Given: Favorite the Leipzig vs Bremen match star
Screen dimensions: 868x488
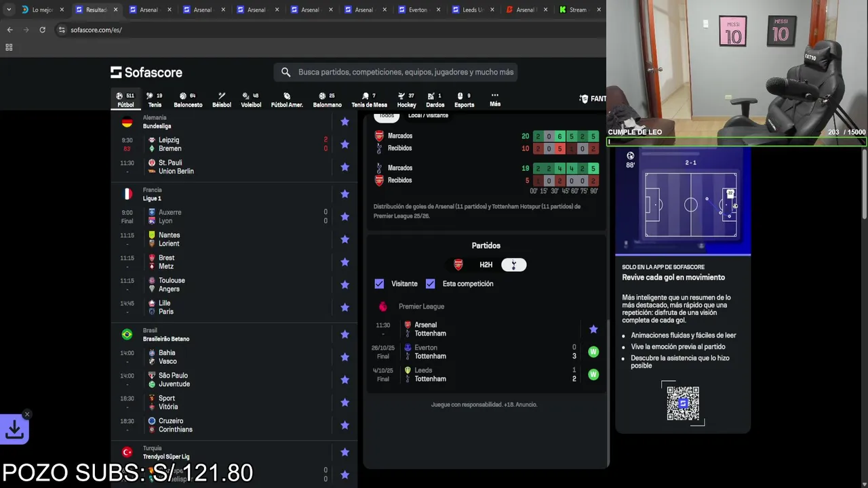Looking at the screenshot, I should [x=344, y=144].
